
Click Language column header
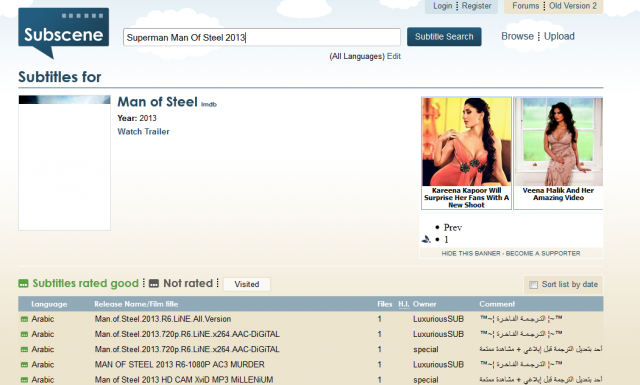[x=49, y=304]
